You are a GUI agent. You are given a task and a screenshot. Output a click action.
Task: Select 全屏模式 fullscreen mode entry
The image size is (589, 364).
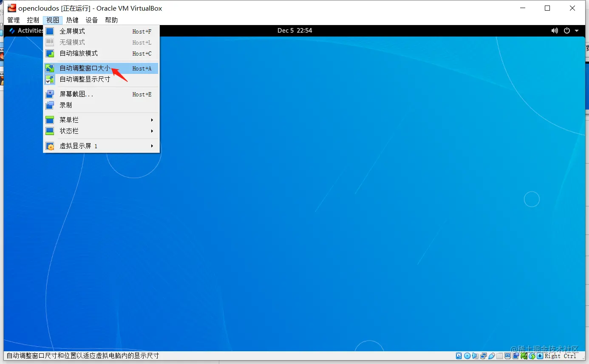(x=101, y=31)
